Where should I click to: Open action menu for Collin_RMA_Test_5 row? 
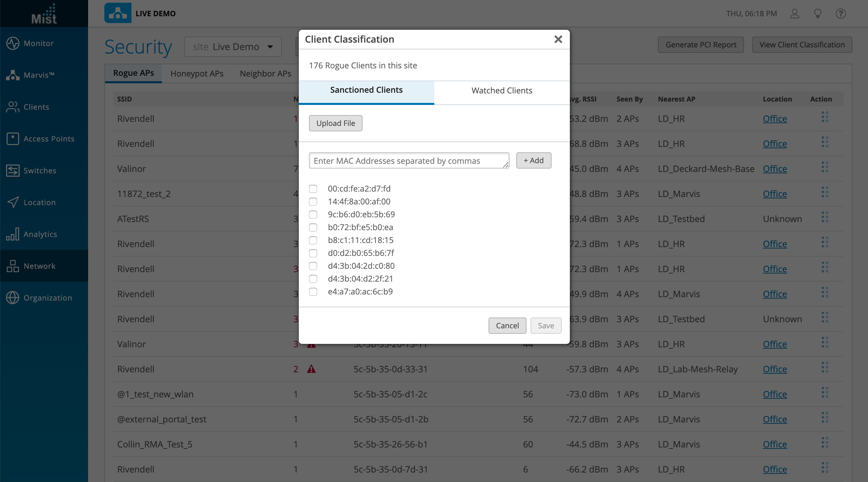825,443
